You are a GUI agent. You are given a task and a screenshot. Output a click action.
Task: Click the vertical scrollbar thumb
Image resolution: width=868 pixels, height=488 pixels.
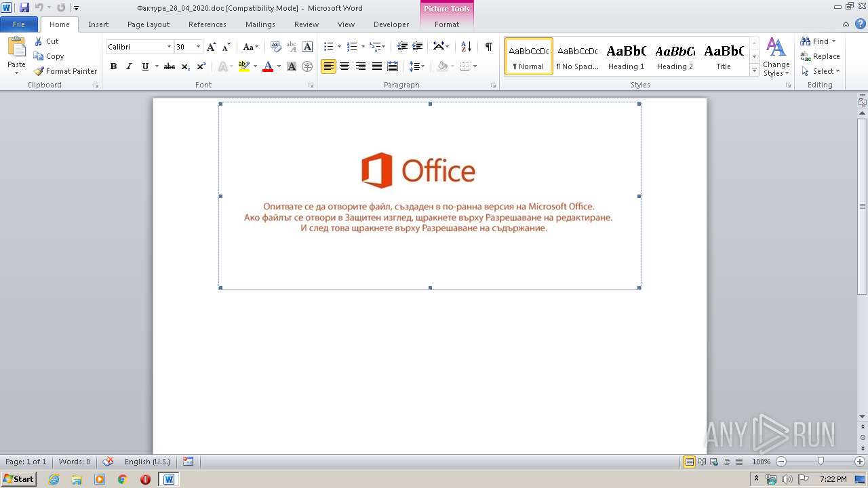(x=862, y=207)
